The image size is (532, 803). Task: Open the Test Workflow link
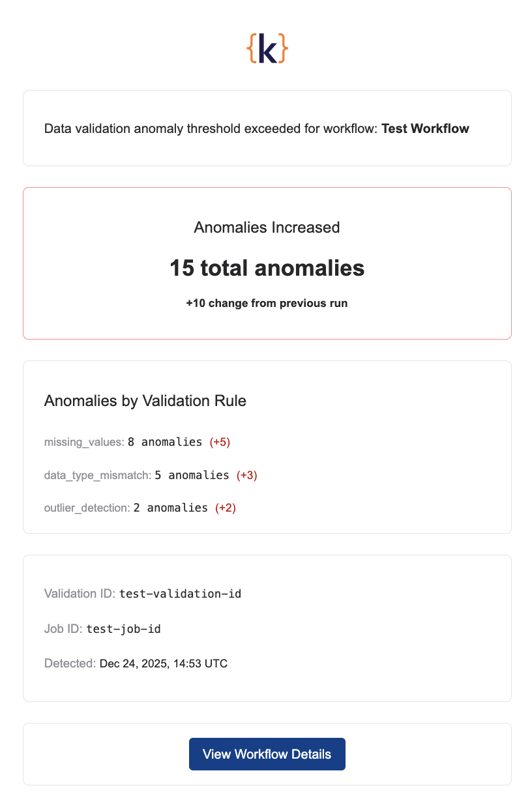tap(424, 128)
